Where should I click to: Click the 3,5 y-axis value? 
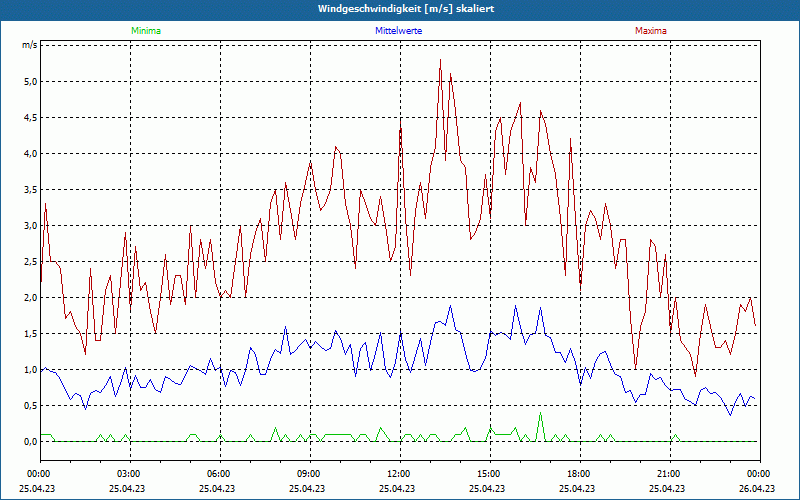(31, 190)
